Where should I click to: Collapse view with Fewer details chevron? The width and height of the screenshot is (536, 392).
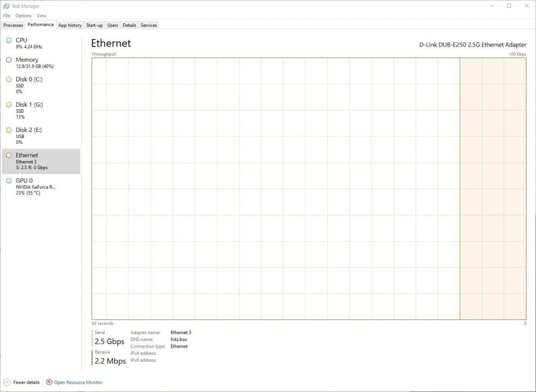tap(7, 383)
